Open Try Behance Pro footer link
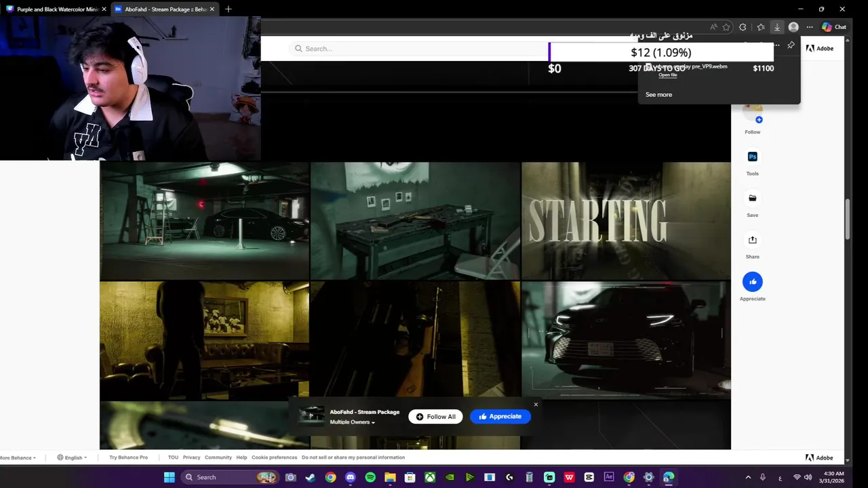 pyautogui.click(x=128, y=457)
